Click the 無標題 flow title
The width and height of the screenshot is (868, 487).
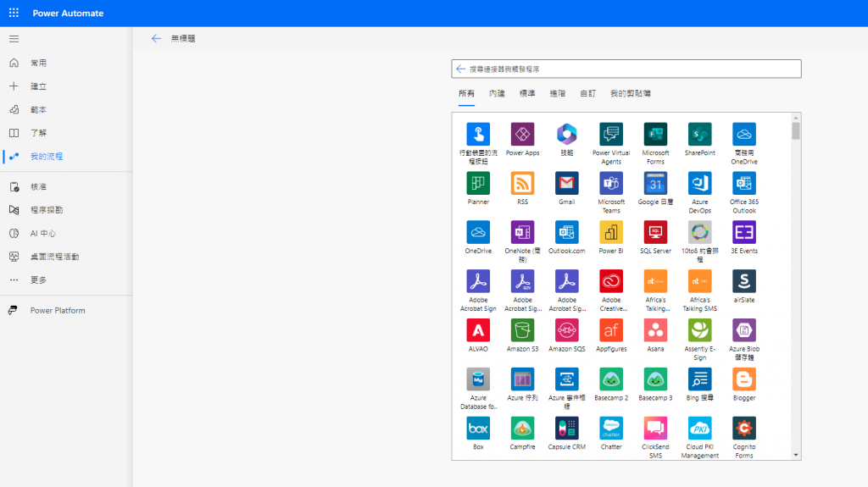(x=183, y=38)
